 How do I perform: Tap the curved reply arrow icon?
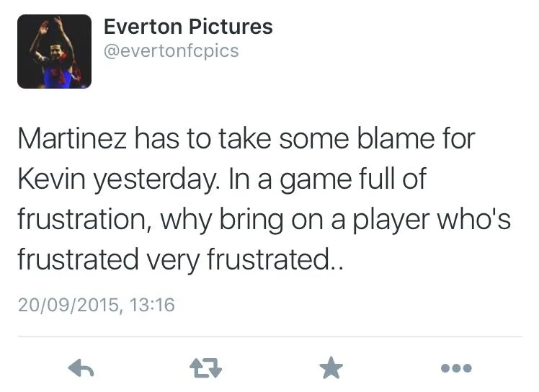(x=81, y=368)
